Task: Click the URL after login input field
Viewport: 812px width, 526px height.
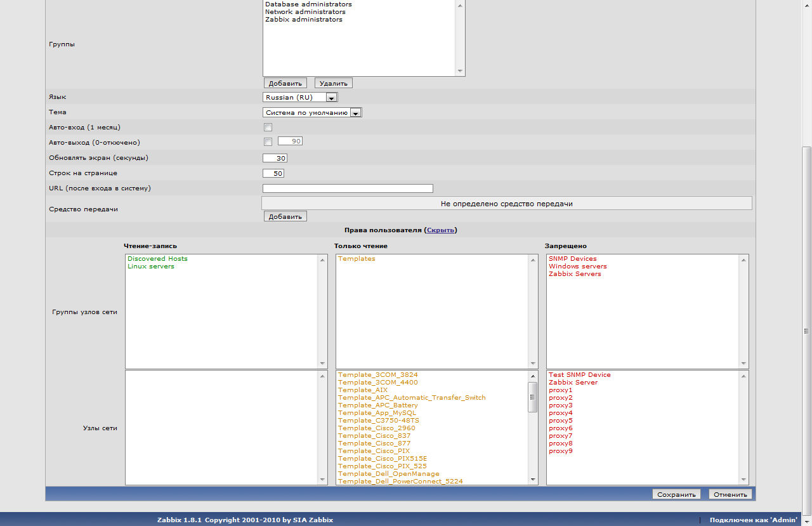Action: tap(348, 188)
